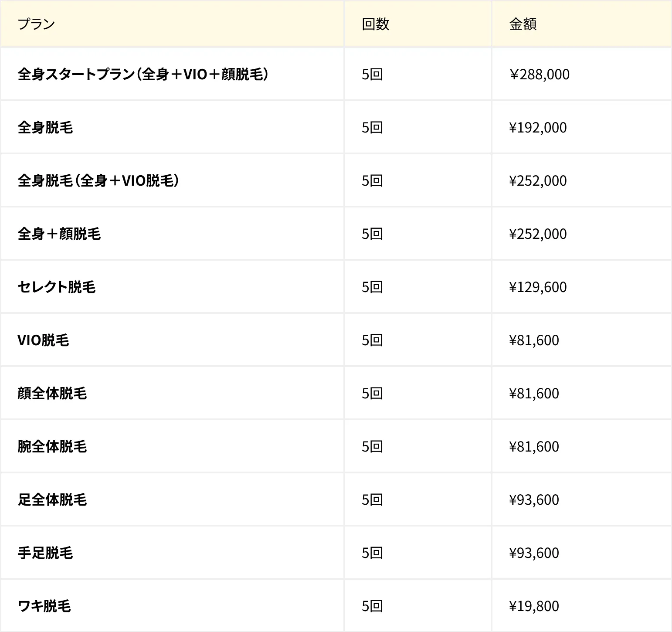Image resolution: width=672 pixels, height=632 pixels.
Task: Click ¥252,000 in the 全身+顔脱毛 row
Action: [538, 234]
